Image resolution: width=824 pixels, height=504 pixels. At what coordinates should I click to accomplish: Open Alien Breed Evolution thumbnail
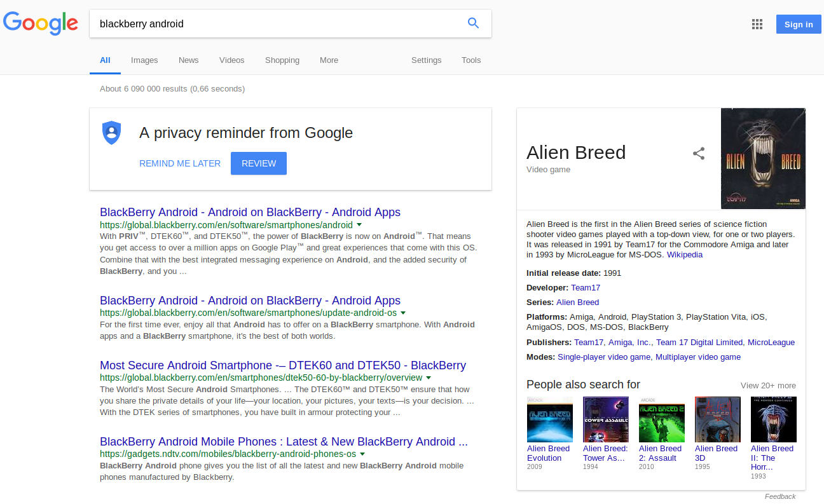pos(550,419)
